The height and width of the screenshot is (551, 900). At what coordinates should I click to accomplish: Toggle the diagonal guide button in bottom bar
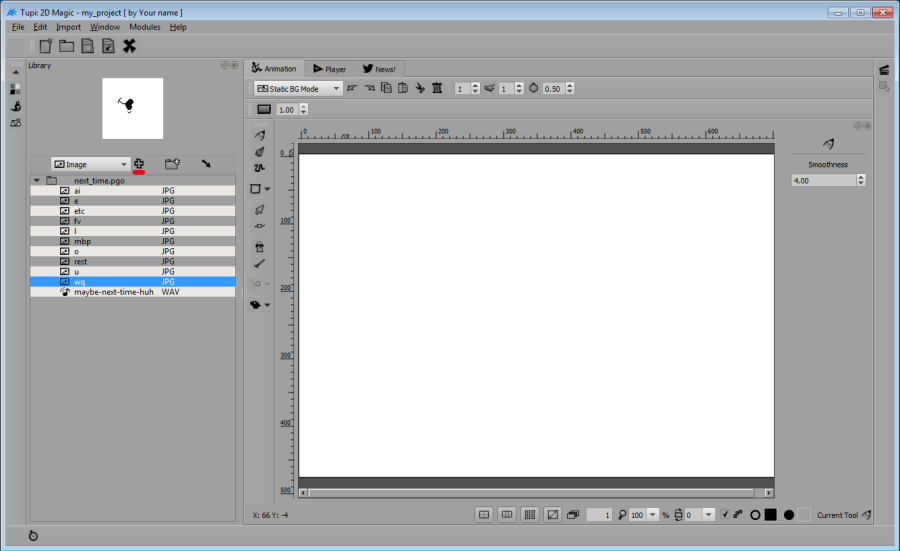click(552, 514)
